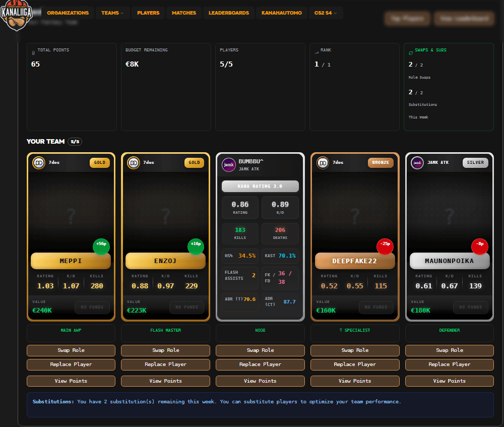This screenshot has width=504, height=427.
Task: Open the Leaderboards page
Action: (229, 13)
